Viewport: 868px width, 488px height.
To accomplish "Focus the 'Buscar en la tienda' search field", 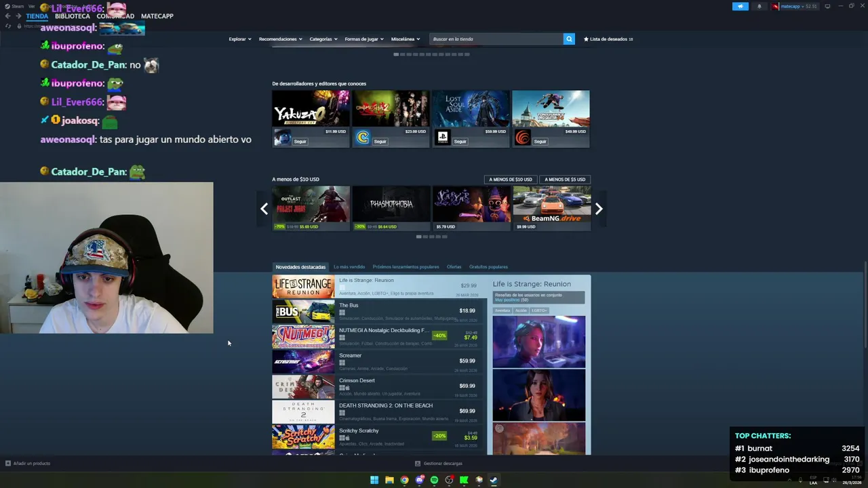I will 496,39.
